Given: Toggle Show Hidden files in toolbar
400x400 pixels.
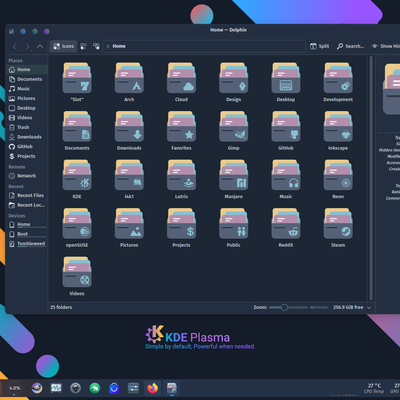Looking at the screenshot, I should point(386,46).
